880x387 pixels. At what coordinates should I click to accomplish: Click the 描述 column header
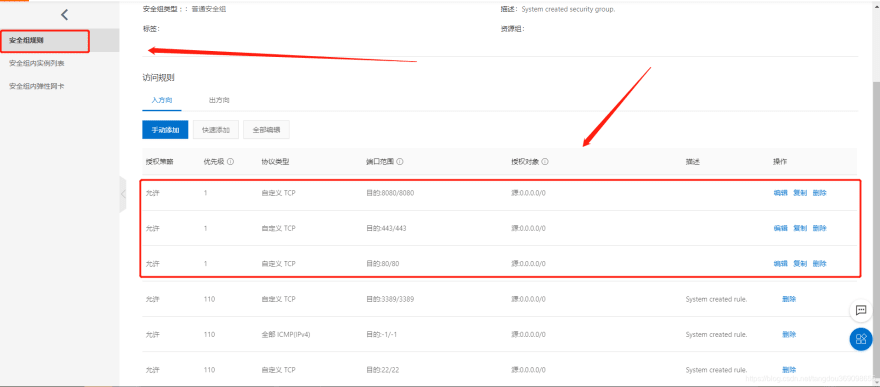click(x=693, y=162)
